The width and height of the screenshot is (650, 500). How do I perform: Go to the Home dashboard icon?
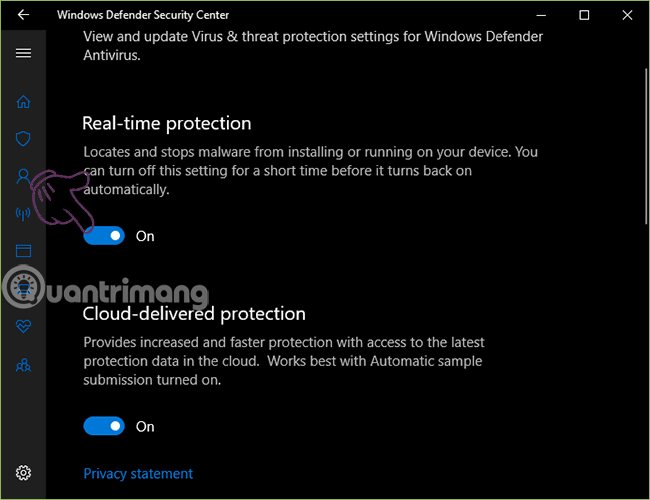23,101
